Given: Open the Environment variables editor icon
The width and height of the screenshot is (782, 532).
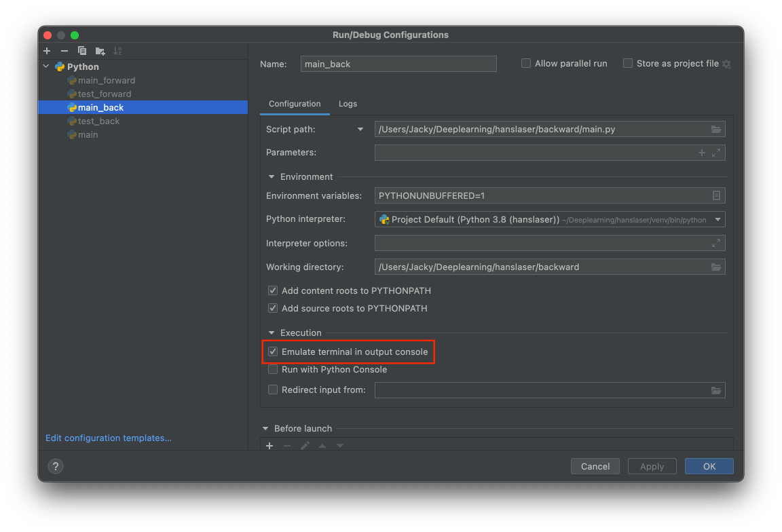Looking at the screenshot, I should [716, 195].
